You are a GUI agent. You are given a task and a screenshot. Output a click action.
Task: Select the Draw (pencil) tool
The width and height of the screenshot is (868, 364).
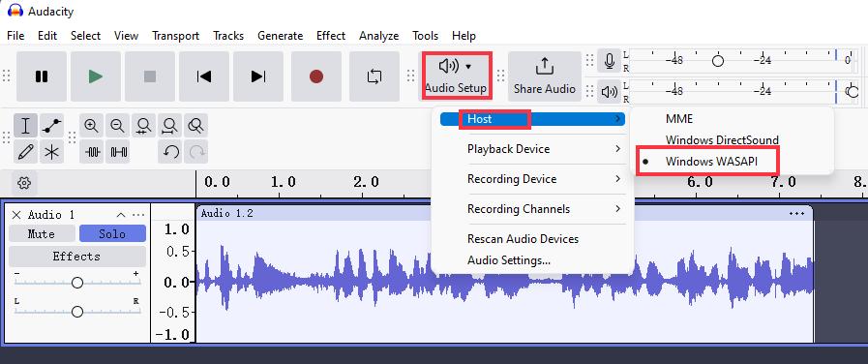click(x=25, y=152)
